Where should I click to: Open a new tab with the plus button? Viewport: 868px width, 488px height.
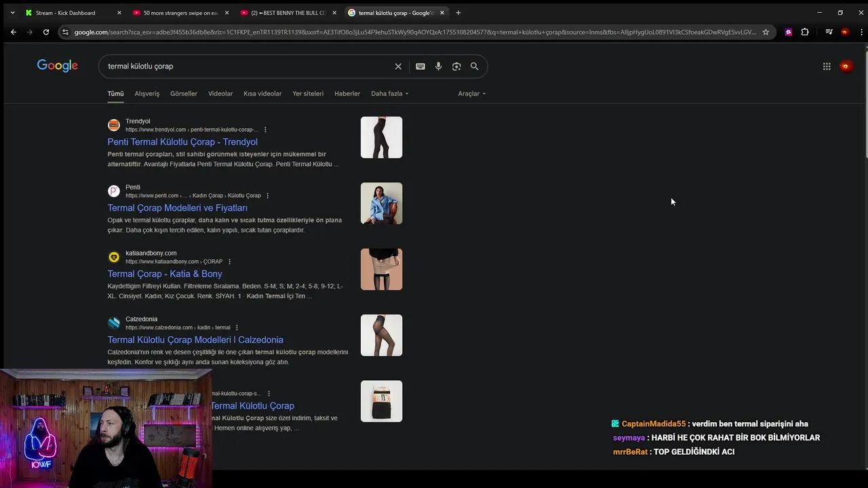pos(458,13)
